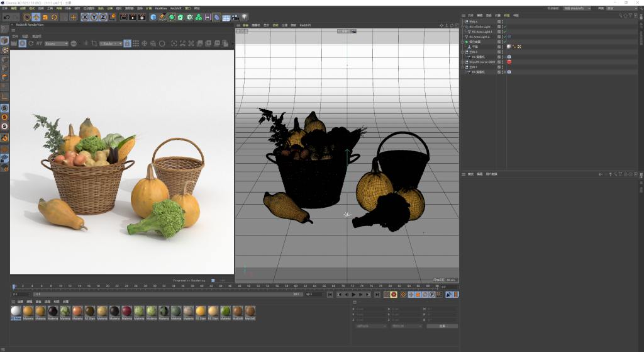
Task: Select the Live Selection tool
Action: tap(27, 17)
